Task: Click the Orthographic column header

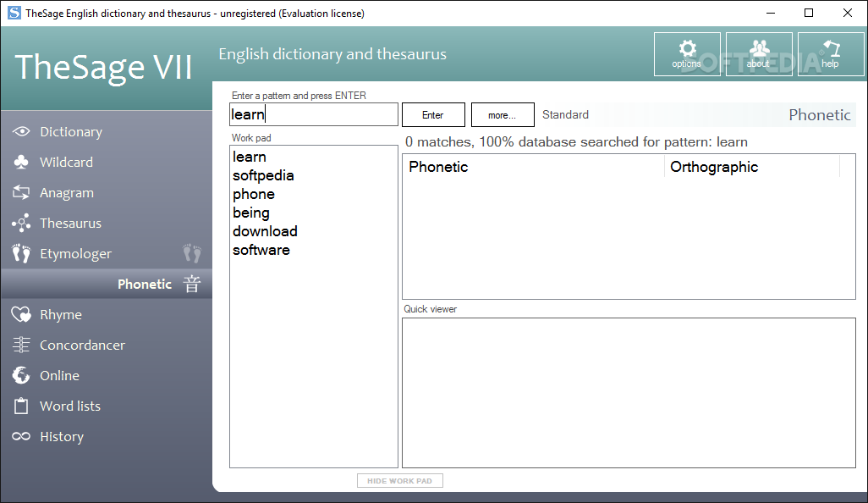Action: 752,167
